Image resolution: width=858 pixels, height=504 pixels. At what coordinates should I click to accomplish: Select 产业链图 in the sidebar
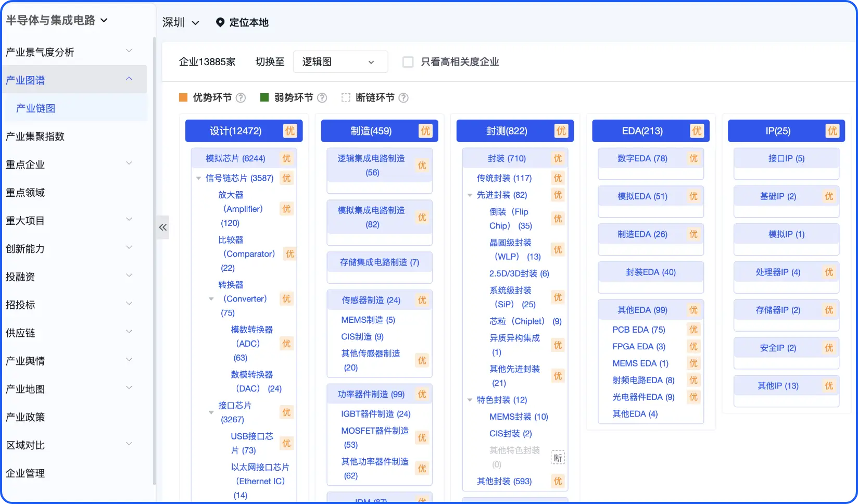[36, 108]
